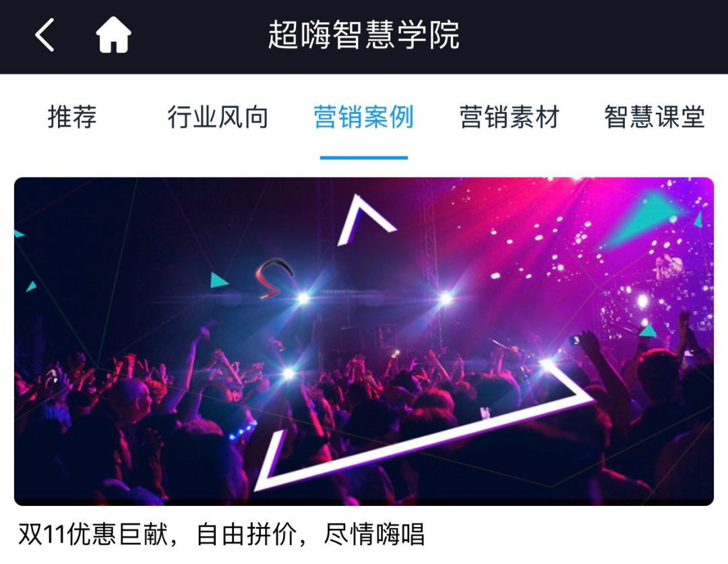Switch to the 营销素材 tab

[x=510, y=117]
